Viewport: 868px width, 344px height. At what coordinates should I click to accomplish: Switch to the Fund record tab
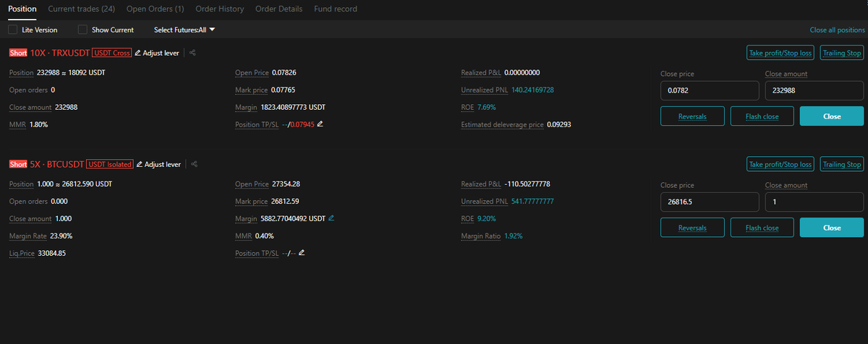pos(335,9)
